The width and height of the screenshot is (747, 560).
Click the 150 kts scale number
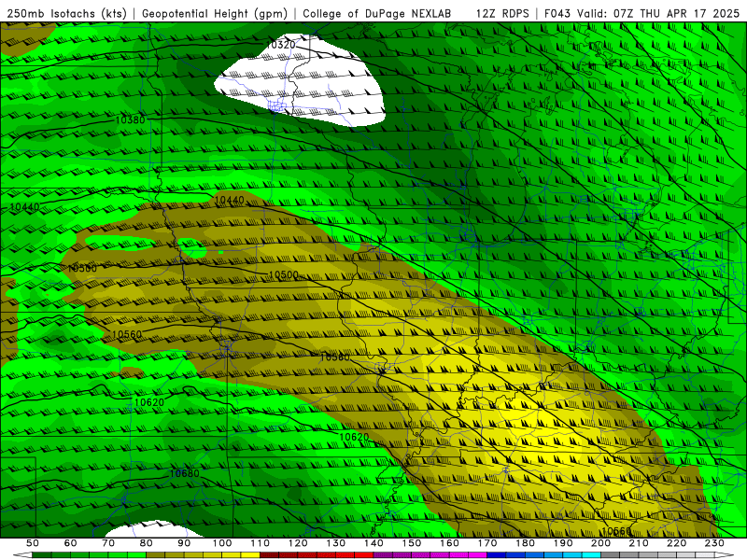tap(412, 543)
